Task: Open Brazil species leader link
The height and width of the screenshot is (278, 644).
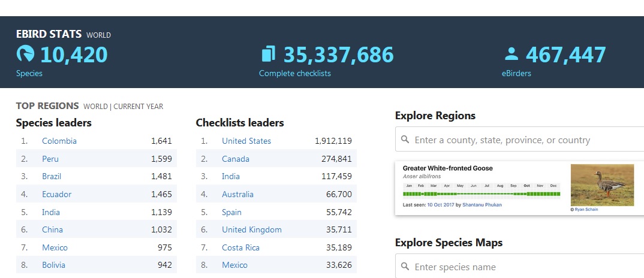Action: pyautogui.click(x=52, y=176)
